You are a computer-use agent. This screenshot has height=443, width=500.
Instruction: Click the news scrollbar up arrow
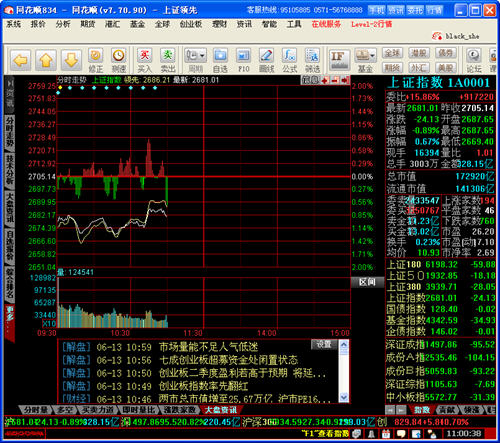click(x=344, y=345)
